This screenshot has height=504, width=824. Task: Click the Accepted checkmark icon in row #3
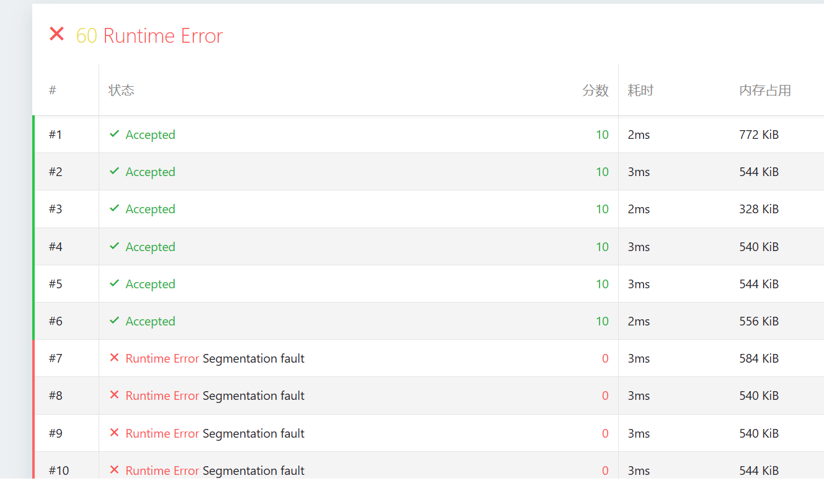(114, 208)
